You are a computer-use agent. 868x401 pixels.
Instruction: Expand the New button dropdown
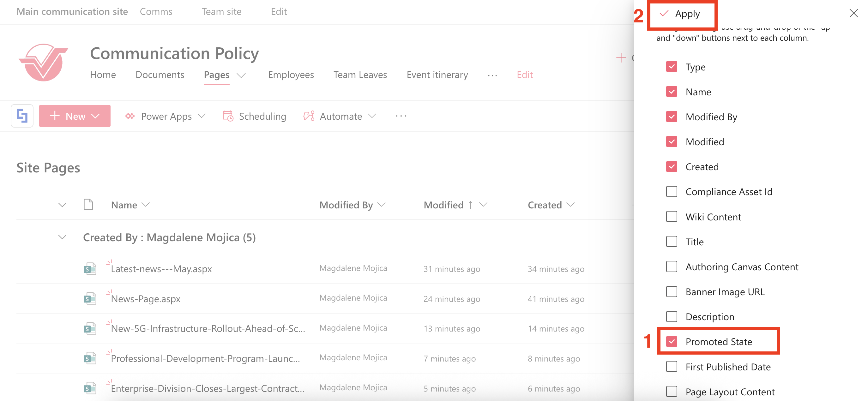tap(96, 116)
